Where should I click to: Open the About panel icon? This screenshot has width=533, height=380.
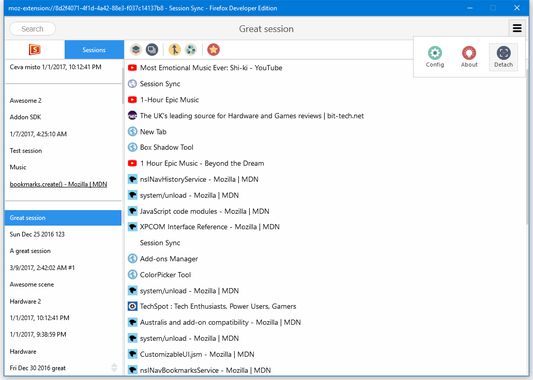(469, 57)
